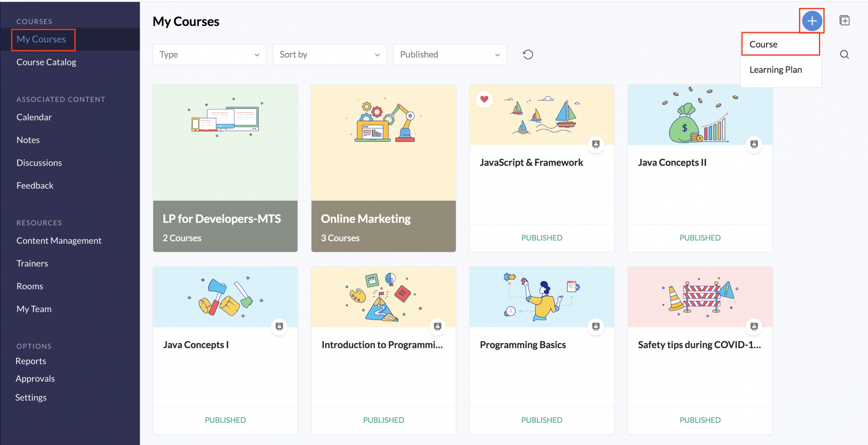
Task: Click the Introduction to Programming thumbnail image
Action: tap(384, 297)
